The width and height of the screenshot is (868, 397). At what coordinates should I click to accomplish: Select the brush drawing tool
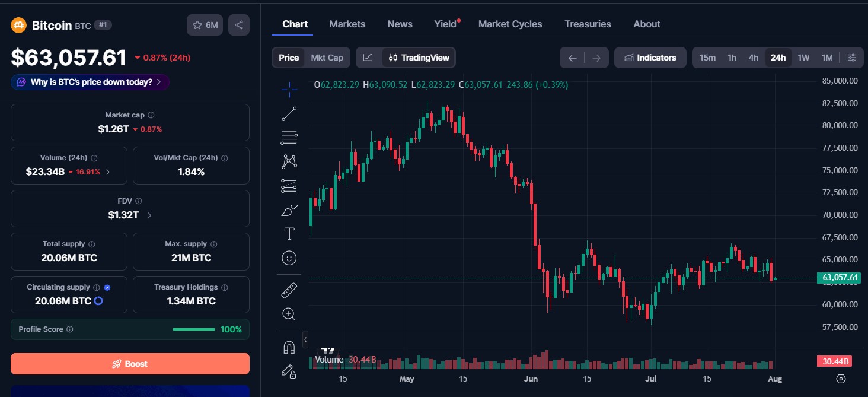click(x=289, y=210)
